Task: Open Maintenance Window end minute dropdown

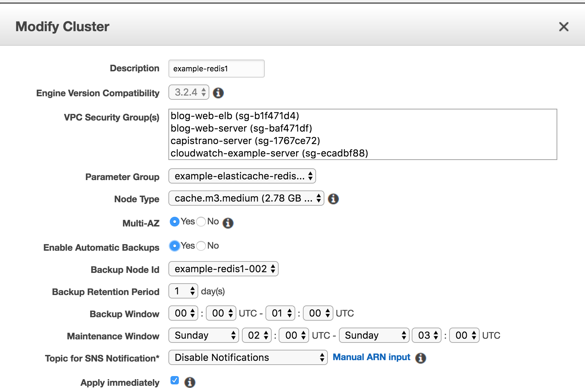Action: click(x=464, y=335)
